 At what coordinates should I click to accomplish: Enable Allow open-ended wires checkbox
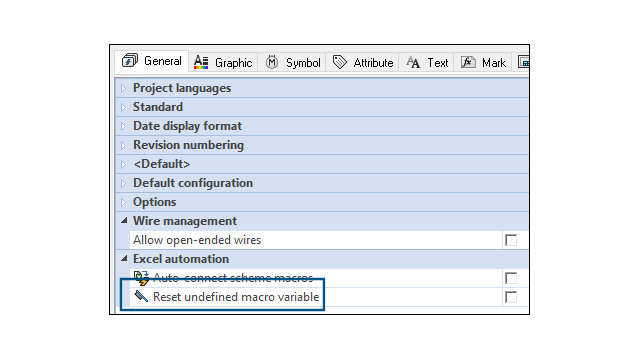click(511, 240)
